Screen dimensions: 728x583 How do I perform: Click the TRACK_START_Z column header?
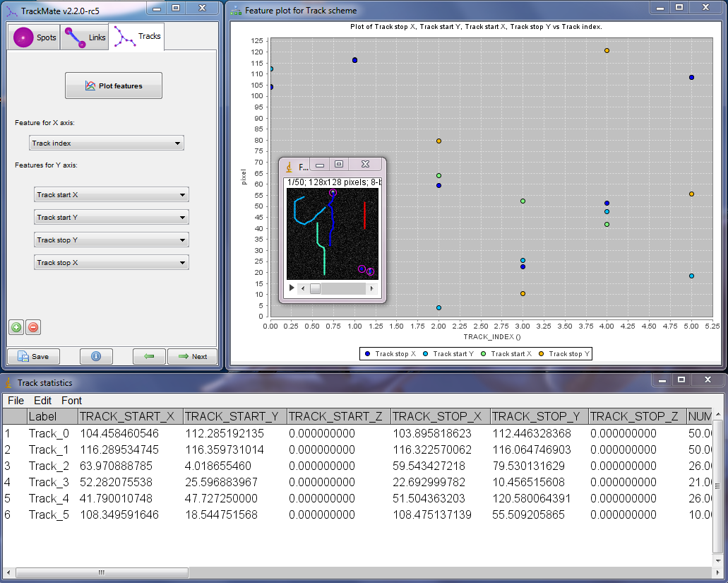(338, 416)
